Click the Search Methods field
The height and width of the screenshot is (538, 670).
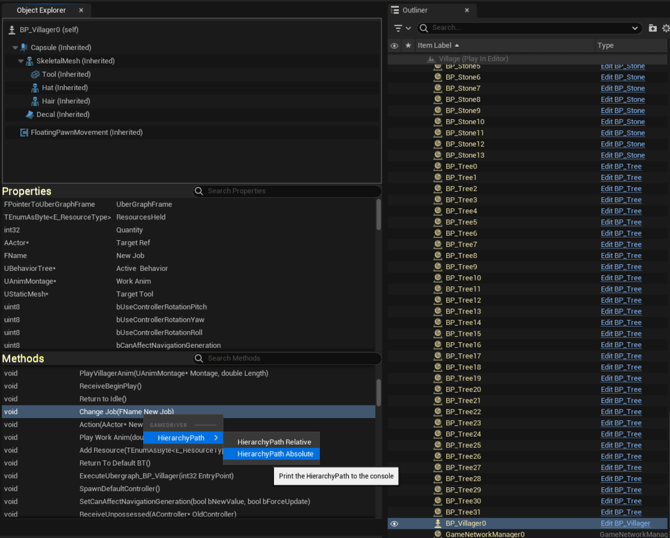pos(287,358)
